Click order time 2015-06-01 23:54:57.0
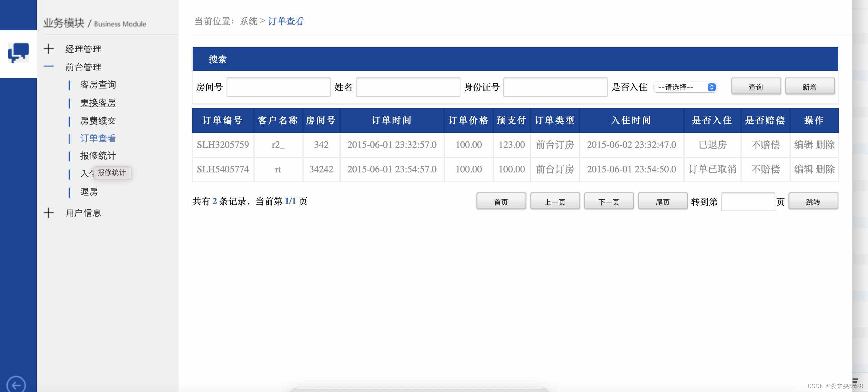Image resolution: width=868 pixels, height=392 pixels. tap(392, 169)
